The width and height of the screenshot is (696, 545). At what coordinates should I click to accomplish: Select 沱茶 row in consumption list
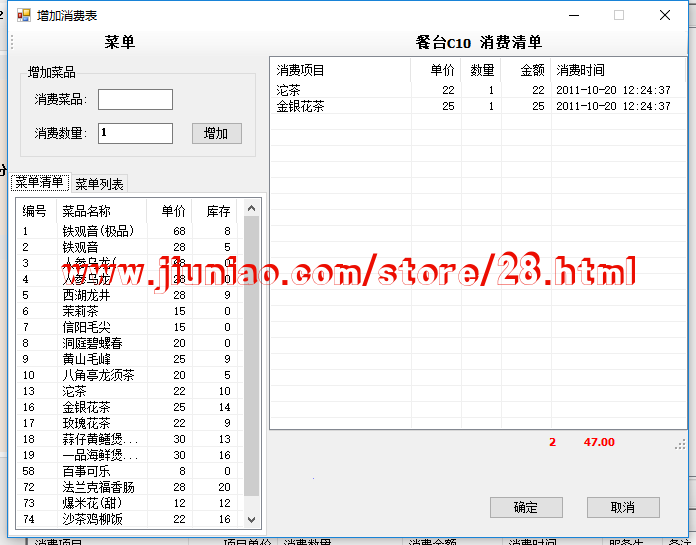click(478, 90)
